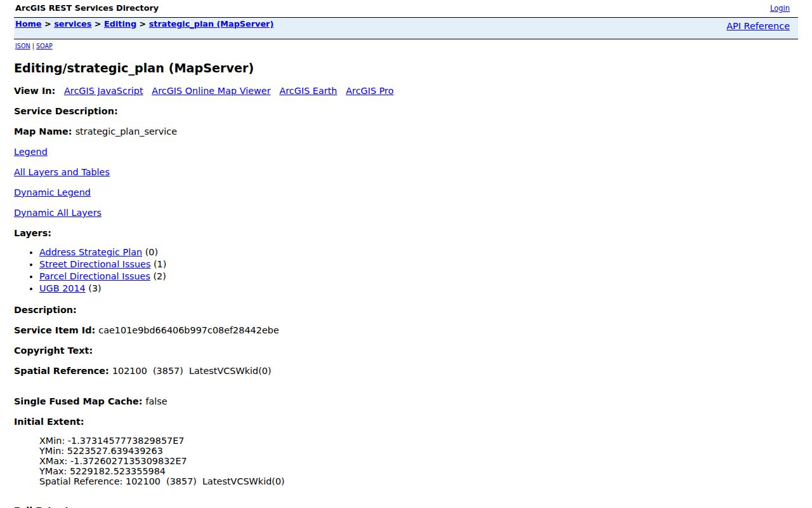The height and width of the screenshot is (508, 812).
Task: View service in ArcGIS Earth
Action: [308, 91]
